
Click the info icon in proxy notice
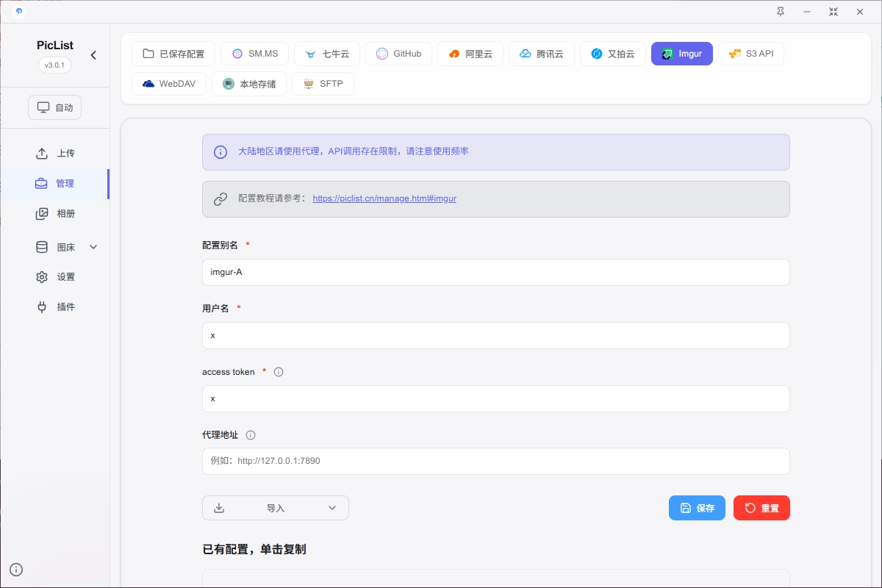220,152
